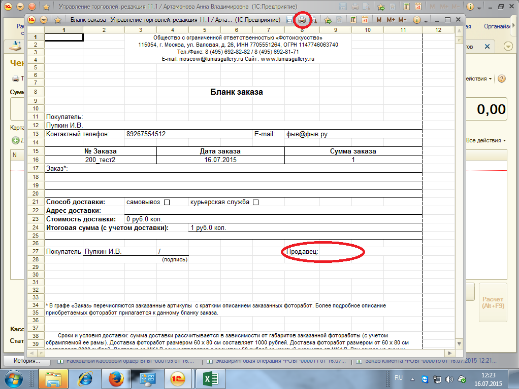The image size is (519, 389).
Task: Click the round help question icon in the background form
Action: 502,79
